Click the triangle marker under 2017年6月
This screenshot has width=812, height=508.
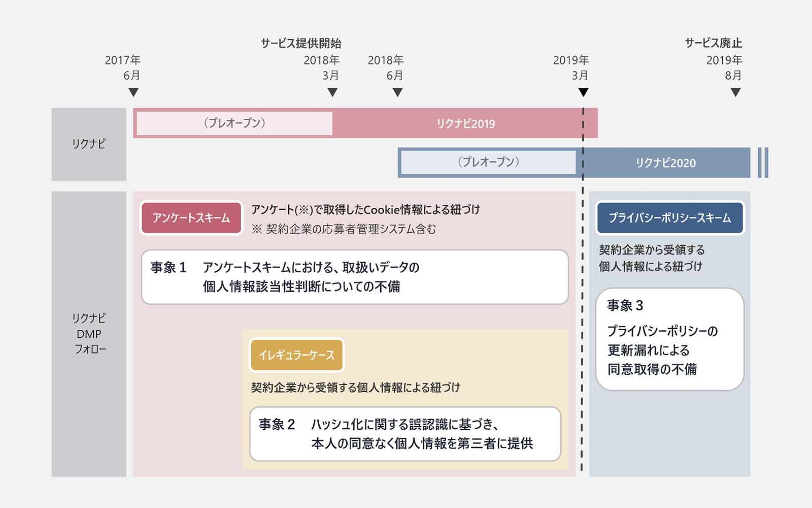click(133, 92)
